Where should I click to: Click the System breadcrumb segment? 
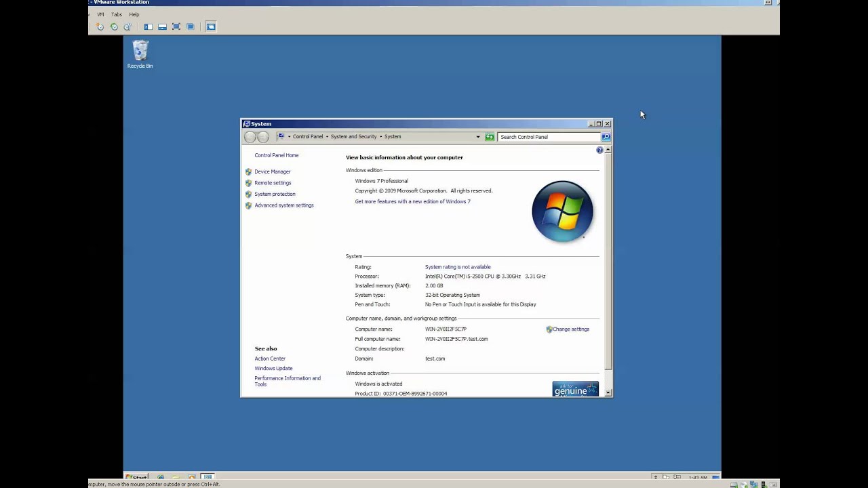click(393, 137)
